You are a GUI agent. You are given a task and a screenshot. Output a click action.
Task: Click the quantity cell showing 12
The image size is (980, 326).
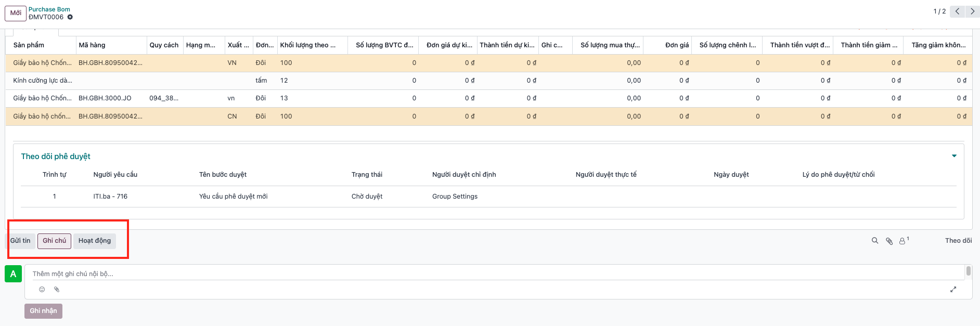[284, 81]
